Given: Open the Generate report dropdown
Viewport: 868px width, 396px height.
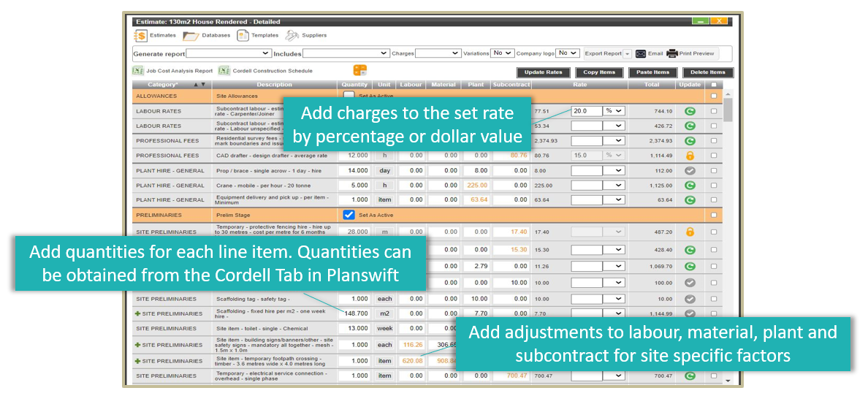Looking at the screenshot, I should [x=228, y=54].
